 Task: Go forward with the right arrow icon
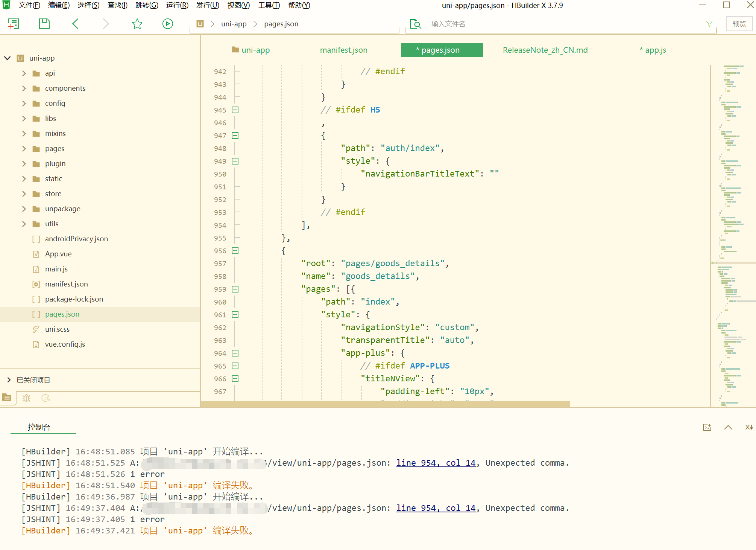106,24
